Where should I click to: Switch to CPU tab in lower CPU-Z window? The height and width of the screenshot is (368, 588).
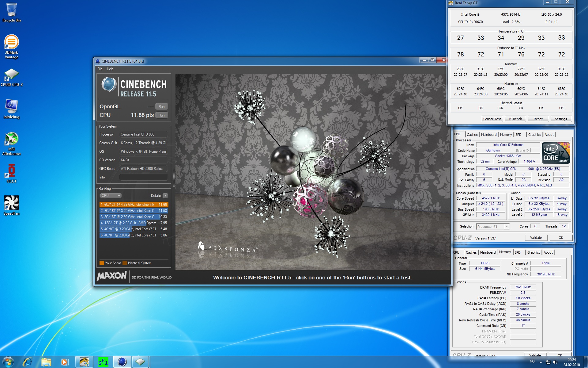coord(456,252)
